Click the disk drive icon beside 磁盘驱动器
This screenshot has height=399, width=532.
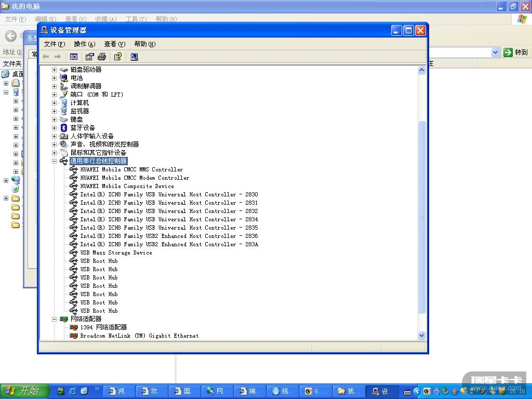(x=64, y=70)
